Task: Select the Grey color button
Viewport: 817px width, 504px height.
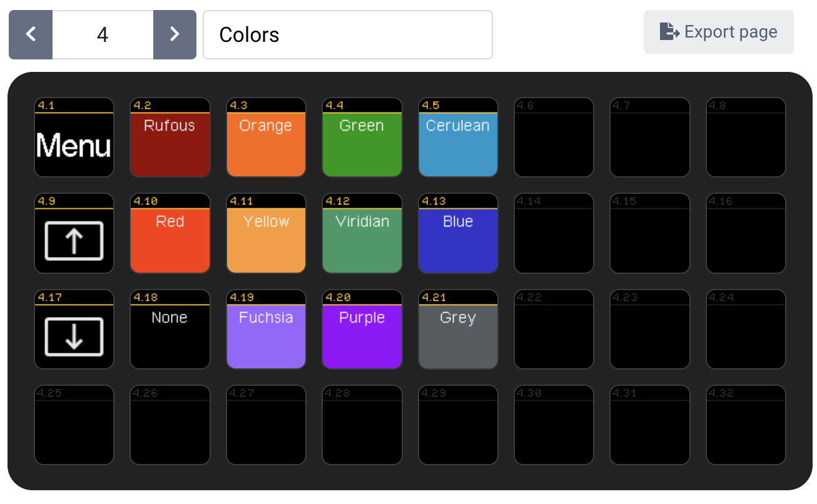Action: coord(458,331)
